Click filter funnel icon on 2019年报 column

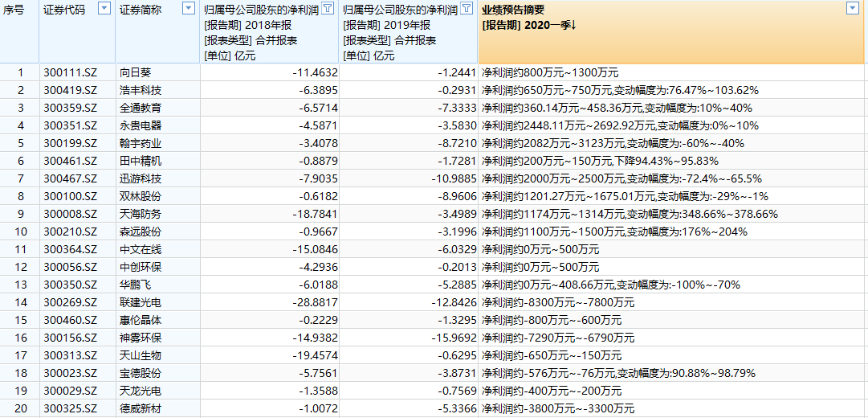[467, 8]
